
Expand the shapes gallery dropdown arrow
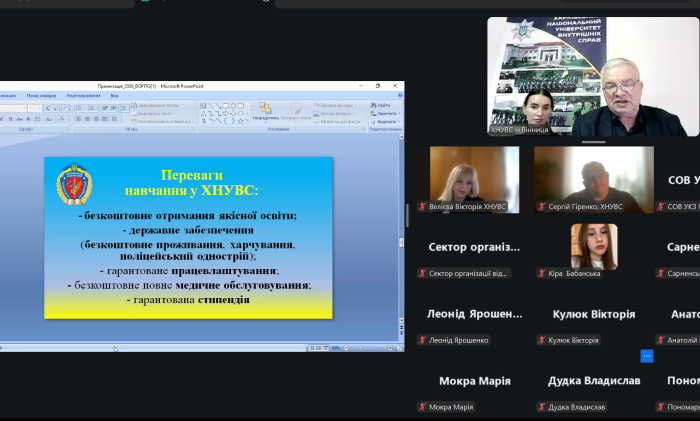point(248,121)
